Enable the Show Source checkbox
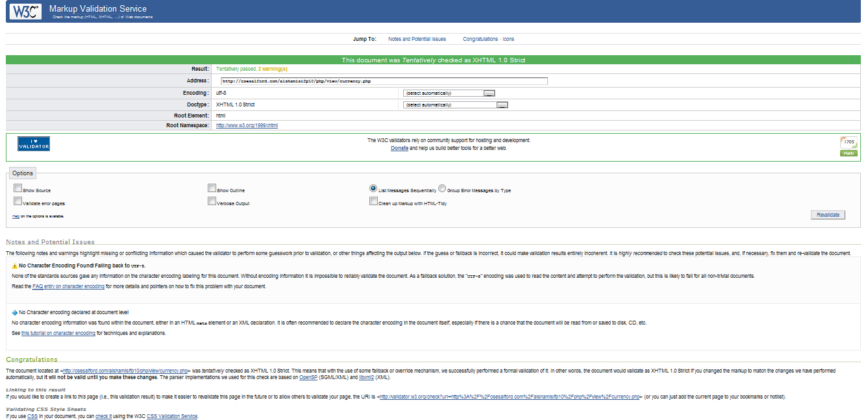The width and height of the screenshot is (868, 420). 18,188
